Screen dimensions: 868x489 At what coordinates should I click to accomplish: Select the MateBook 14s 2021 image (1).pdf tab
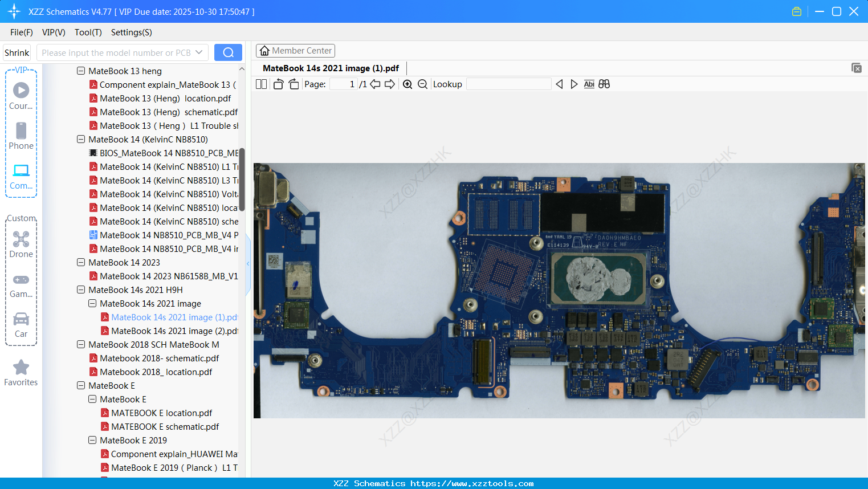[x=331, y=68]
